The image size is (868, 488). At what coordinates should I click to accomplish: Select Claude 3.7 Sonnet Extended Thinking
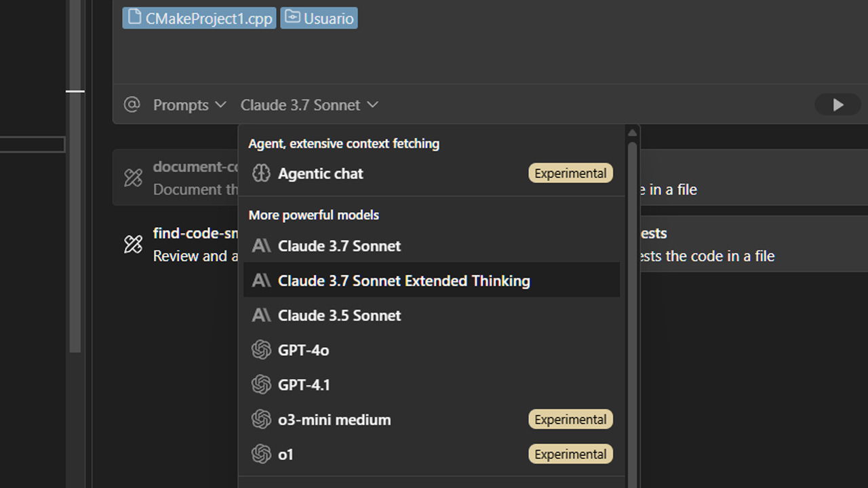[x=403, y=281]
